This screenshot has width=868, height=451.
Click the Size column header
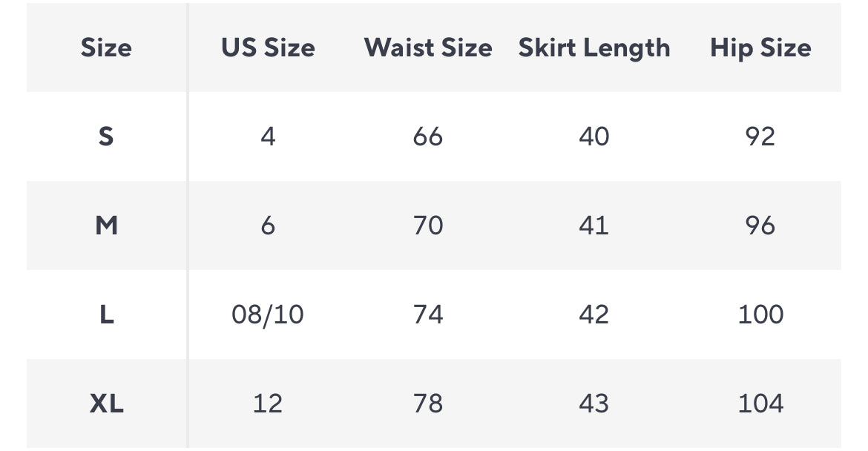pyautogui.click(x=106, y=47)
